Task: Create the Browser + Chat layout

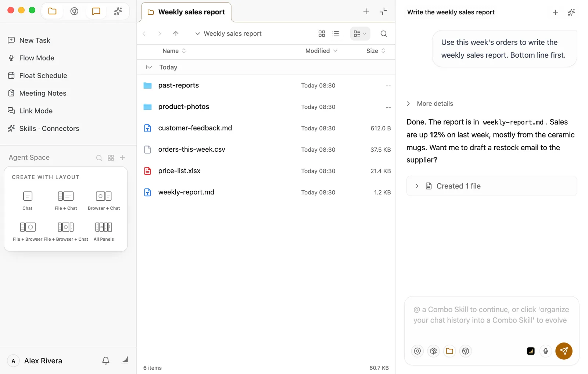Action: point(104,201)
